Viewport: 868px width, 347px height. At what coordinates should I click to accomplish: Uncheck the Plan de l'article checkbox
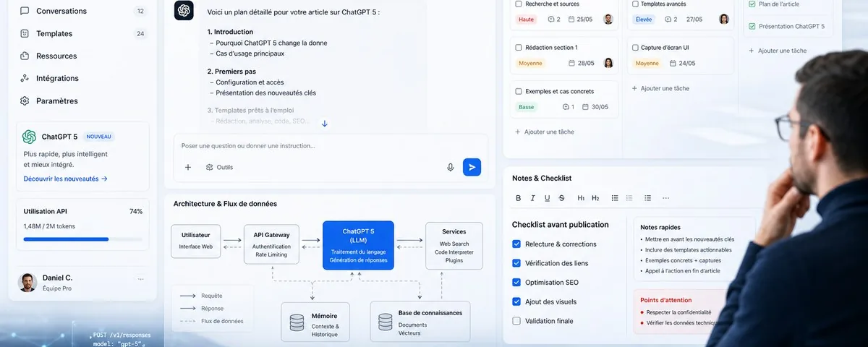pyautogui.click(x=752, y=4)
